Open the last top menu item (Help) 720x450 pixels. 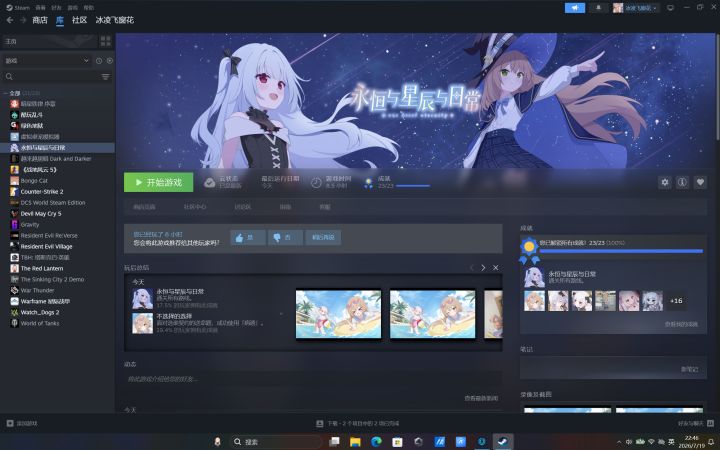click(89, 7)
